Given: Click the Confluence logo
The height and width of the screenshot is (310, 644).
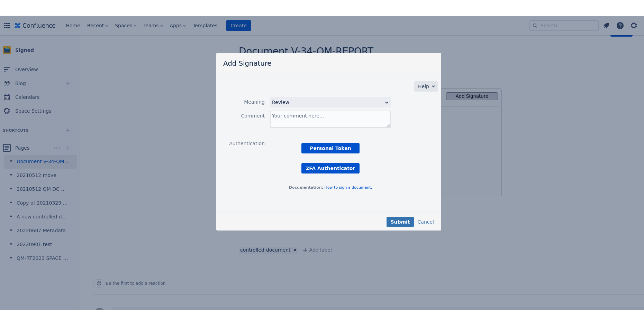Looking at the screenshot, I should coord(35,26).
